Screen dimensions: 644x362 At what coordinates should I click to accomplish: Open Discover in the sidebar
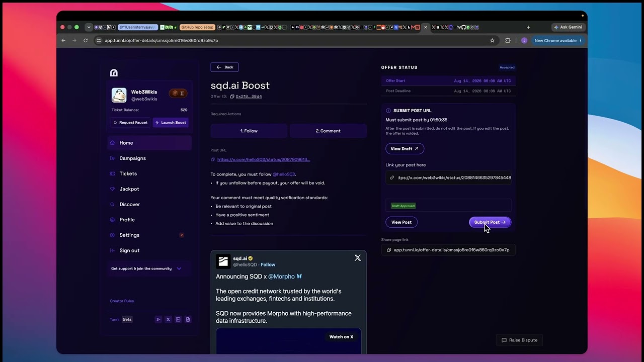click(149, 204)
